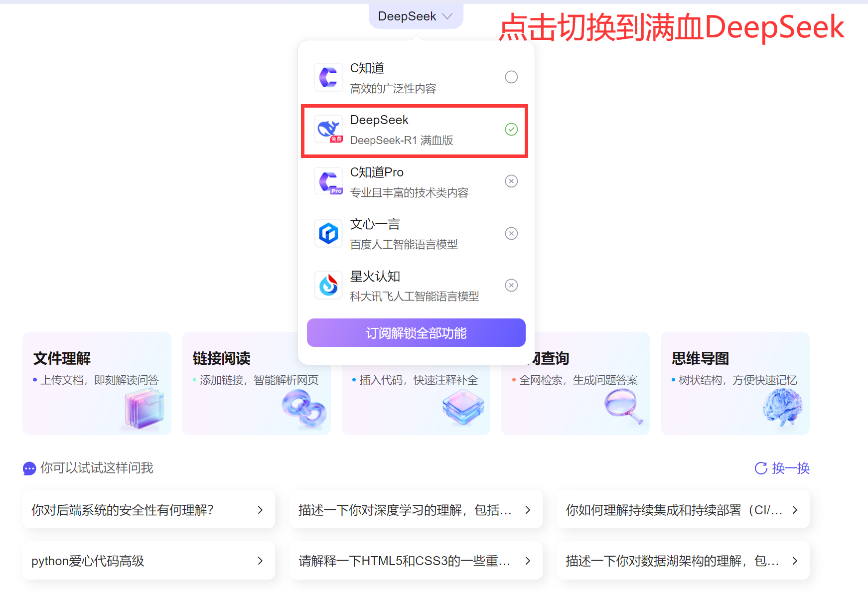Click the locked circle beside 文心一言
This screenshot has width=868, height=601.
pyautogui.click(x=511, y=233)
